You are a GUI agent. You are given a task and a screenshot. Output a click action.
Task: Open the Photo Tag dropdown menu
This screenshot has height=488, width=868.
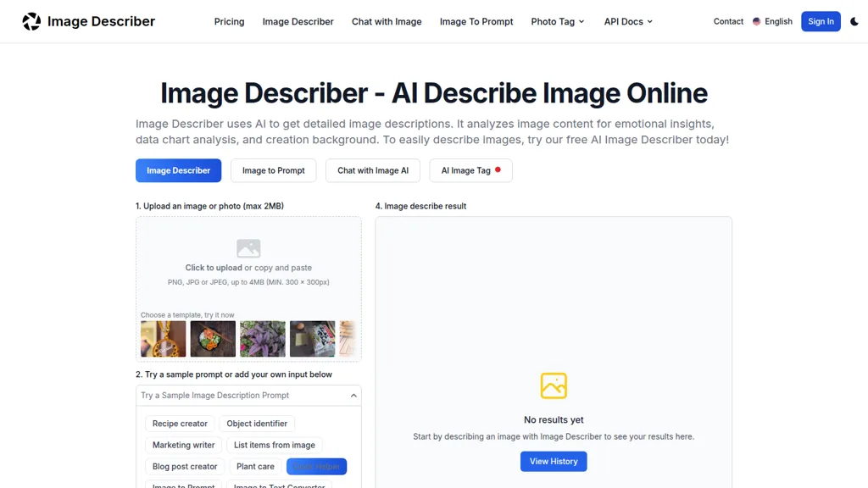558,21
